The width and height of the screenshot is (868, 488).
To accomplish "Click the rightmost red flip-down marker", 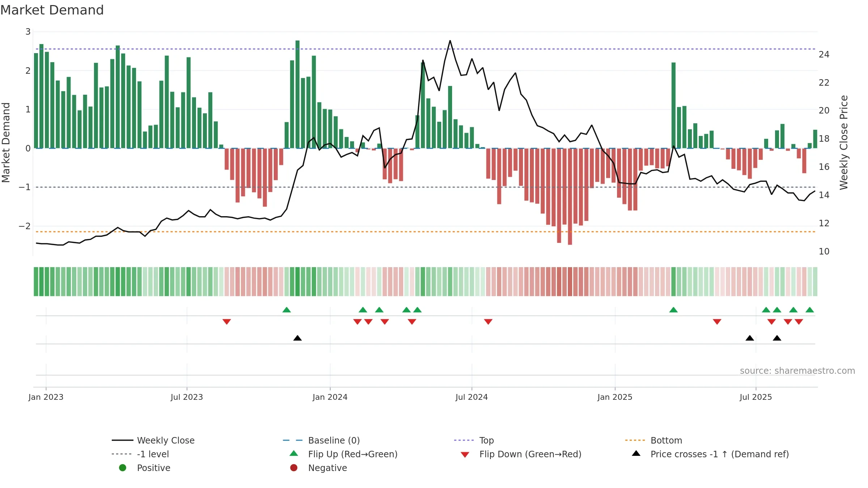I will click(x=799, y=322).
